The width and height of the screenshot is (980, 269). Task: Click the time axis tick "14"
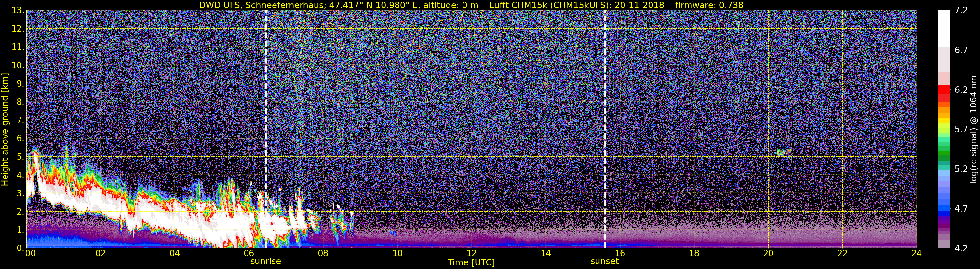(545, 253)
